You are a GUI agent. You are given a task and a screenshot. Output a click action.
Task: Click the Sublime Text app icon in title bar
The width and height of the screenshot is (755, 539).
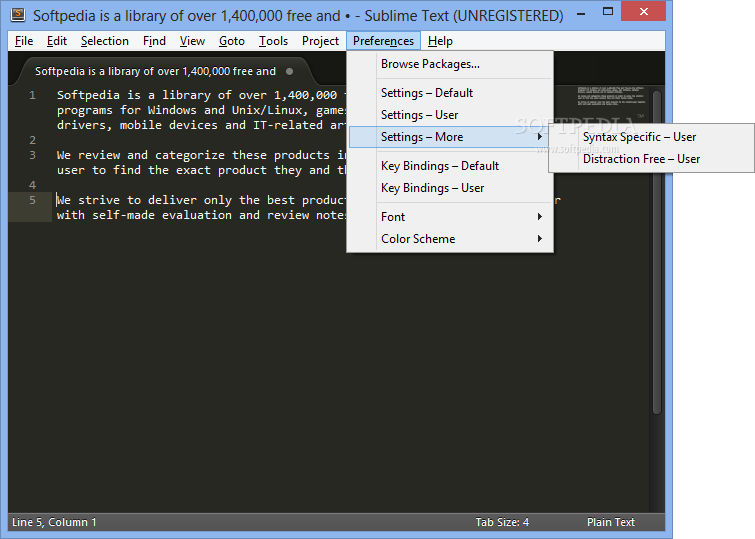(18, 15)
